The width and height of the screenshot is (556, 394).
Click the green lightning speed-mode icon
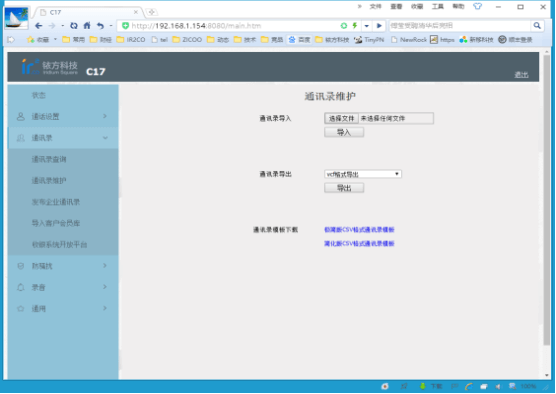[355, 26]
